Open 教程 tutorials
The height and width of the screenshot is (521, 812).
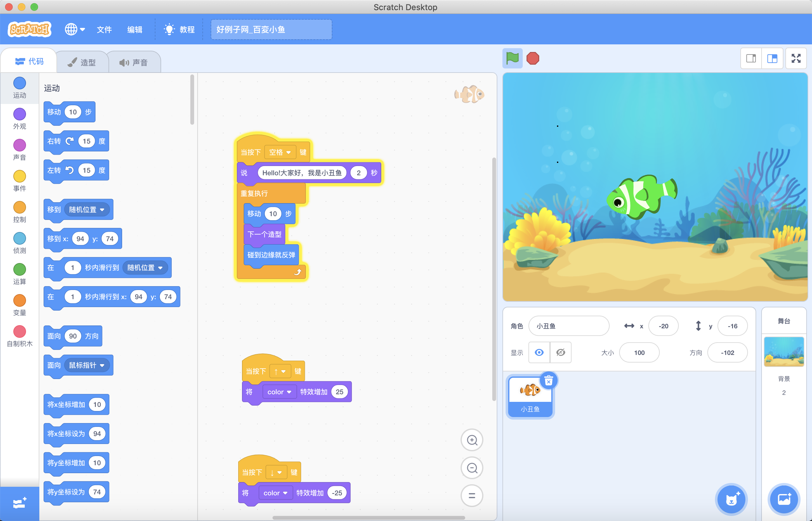point(179,29)
